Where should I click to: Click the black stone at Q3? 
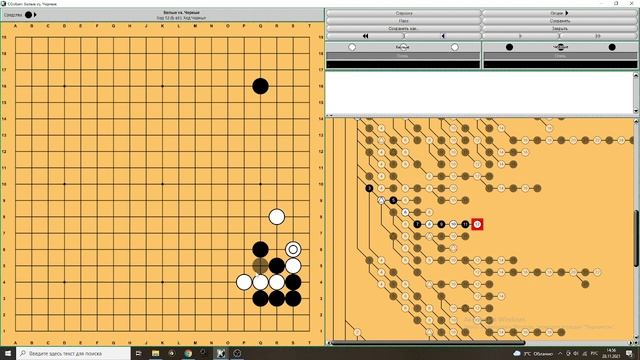[260, 298]
